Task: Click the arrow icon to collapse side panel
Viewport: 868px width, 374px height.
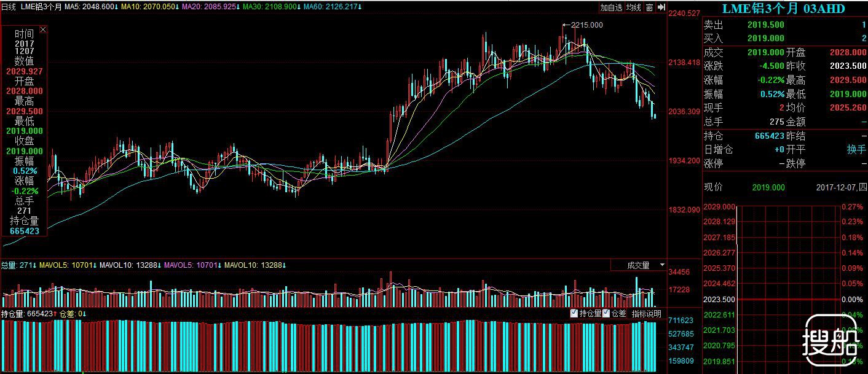Action: pyautogui.click(x=661, y=7)
